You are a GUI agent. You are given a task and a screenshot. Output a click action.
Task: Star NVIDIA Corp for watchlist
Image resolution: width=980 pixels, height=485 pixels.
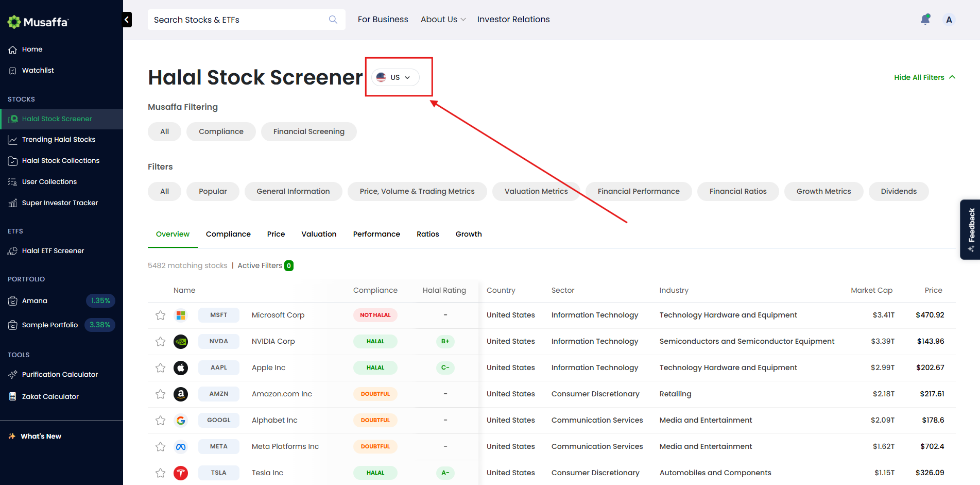point(161,341)
